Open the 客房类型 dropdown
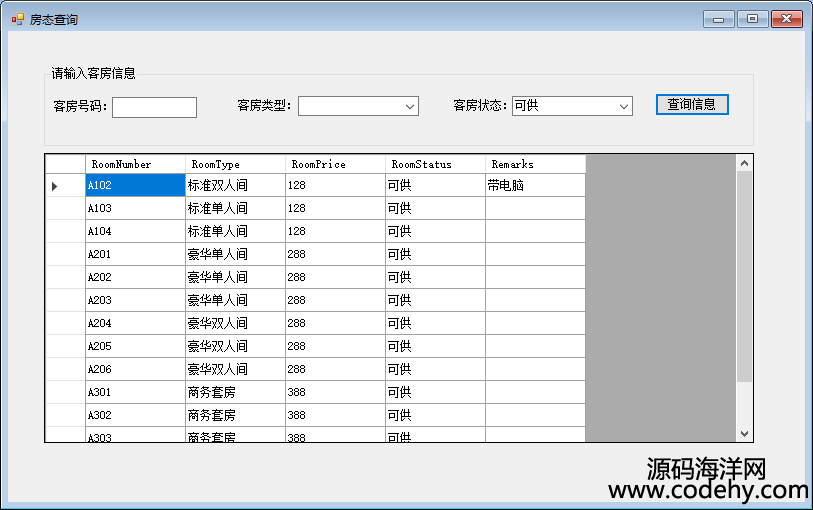 pos(410,106)
